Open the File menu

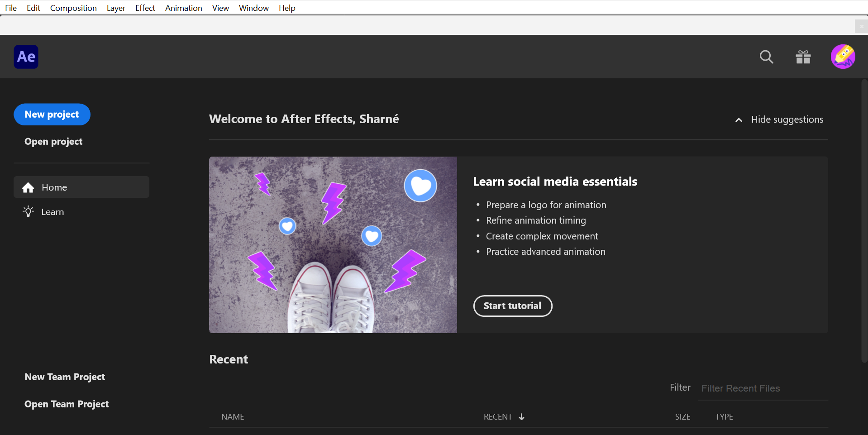click(11, 8)
